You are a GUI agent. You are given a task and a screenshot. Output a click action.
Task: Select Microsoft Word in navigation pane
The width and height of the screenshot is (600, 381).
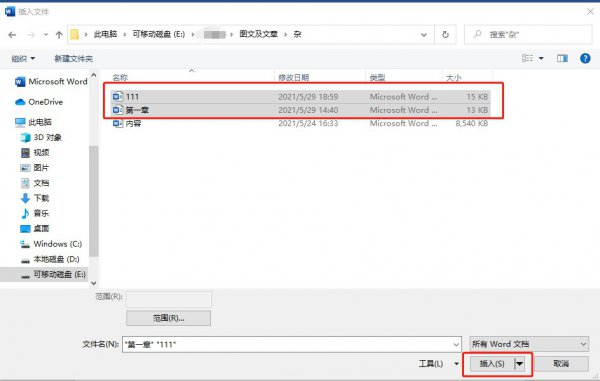(51, 81)
